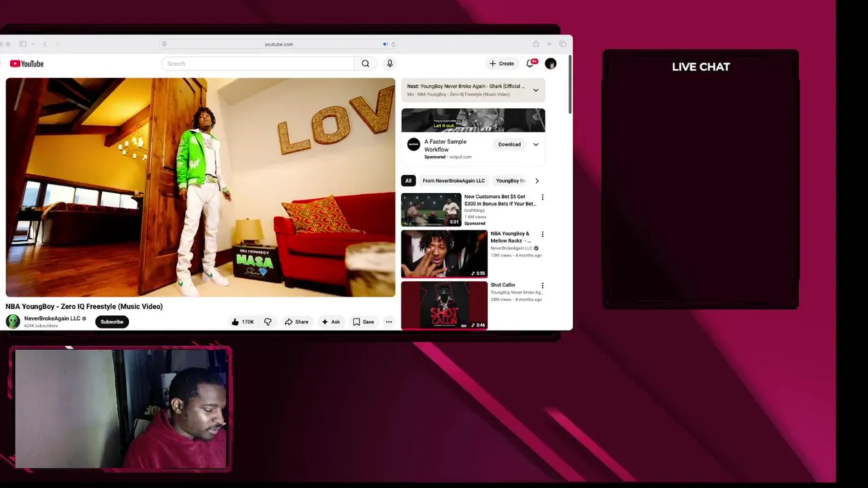The image size is (868, 488).
Task: Click the video title Zero IQ Freestyle
Action: pos(84,306)
